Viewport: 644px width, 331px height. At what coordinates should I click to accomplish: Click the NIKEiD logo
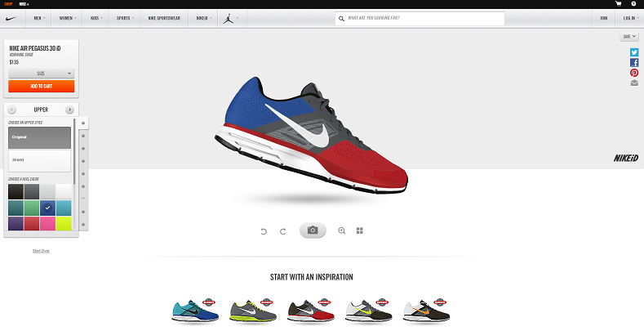click(626, 159)
